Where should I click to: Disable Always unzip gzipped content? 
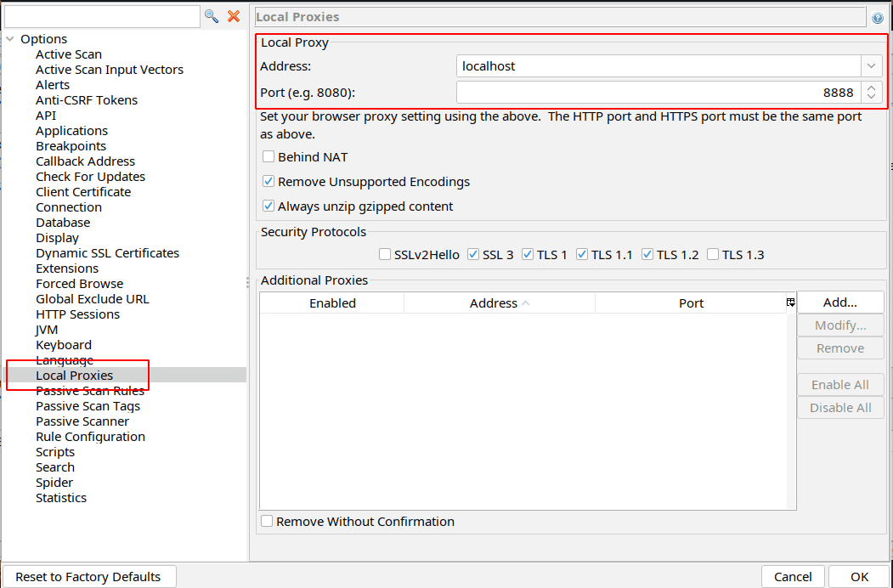point(268,206)
